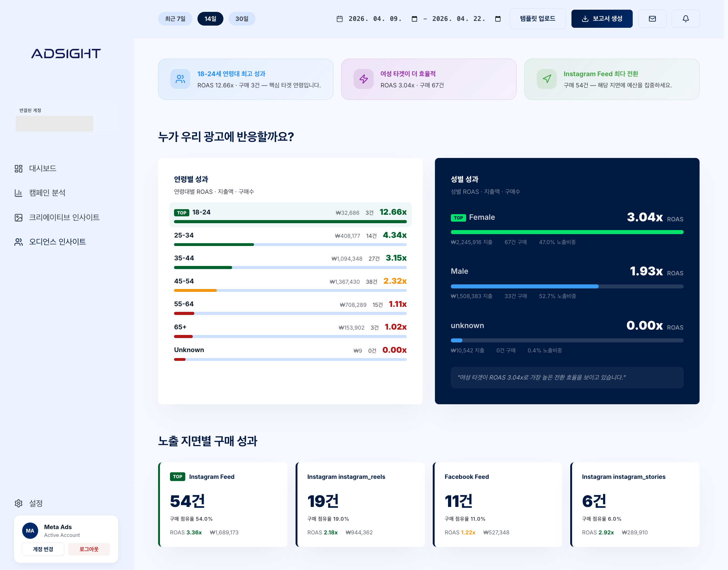Navigate to 캠페인 분석 in the sidebar
Screen dimensions: 728x570
(47, 193)
